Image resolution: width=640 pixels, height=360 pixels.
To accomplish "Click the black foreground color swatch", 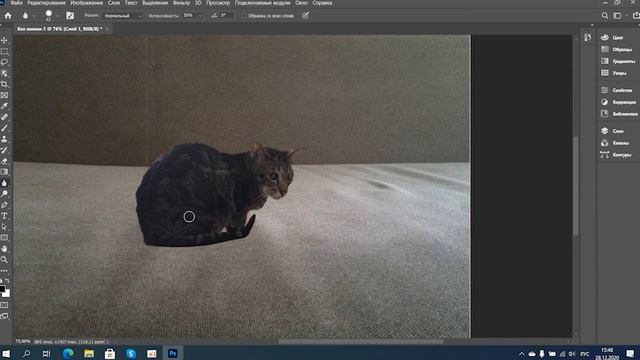I will tap(2, 289).
